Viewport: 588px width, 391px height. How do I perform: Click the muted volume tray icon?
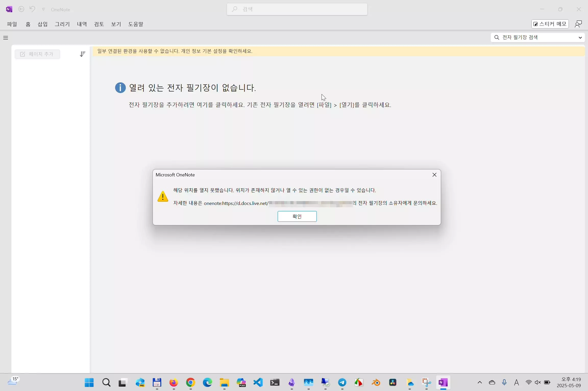pyautogui.click(x=538, y=382)
